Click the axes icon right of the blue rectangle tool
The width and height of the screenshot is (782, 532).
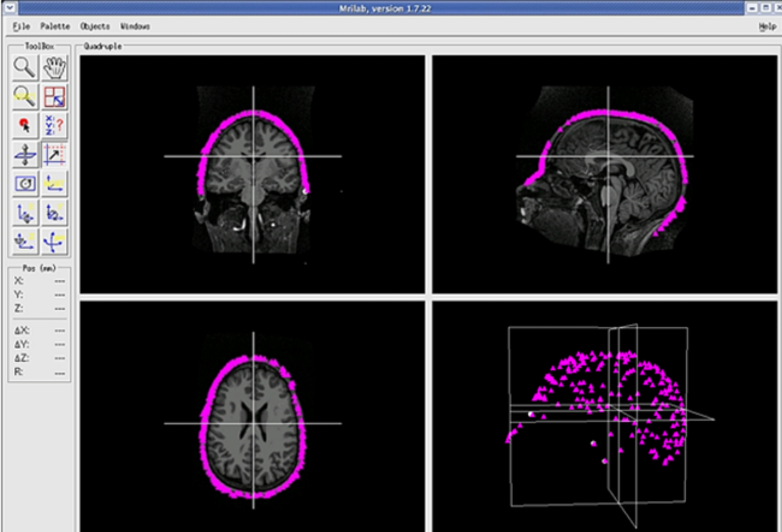(55, 184)
